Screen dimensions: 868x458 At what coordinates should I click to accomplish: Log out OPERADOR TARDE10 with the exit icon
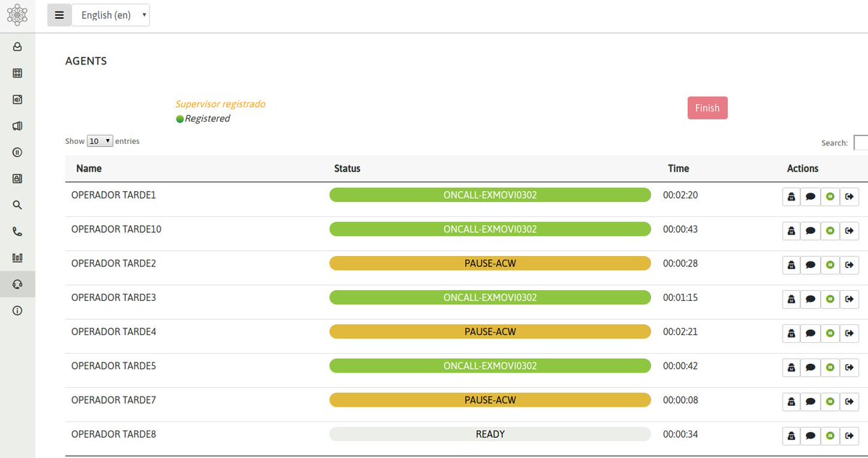pos(850,231)
